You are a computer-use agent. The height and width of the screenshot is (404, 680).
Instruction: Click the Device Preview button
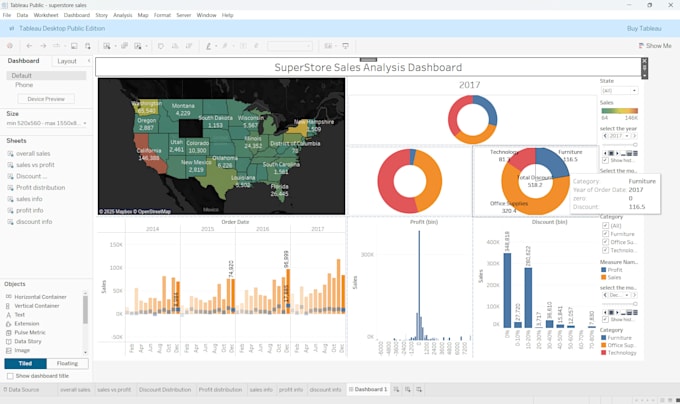(x=46, y=99)
